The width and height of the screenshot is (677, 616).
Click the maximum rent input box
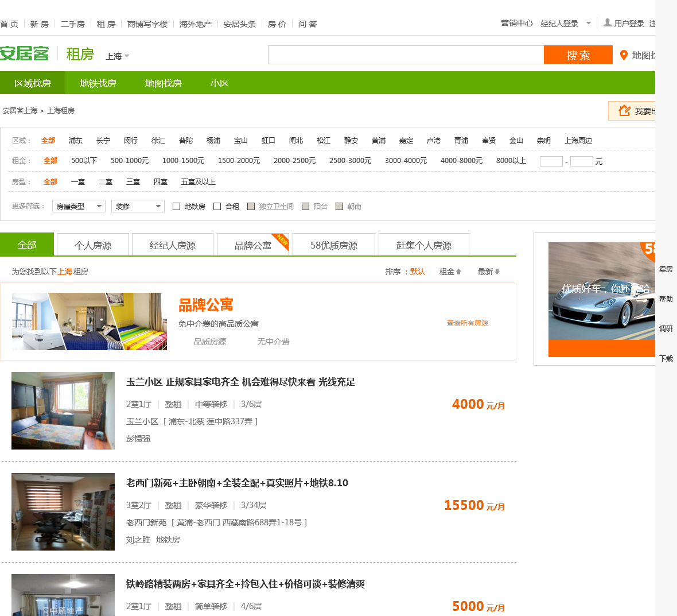tap(582, 161)
